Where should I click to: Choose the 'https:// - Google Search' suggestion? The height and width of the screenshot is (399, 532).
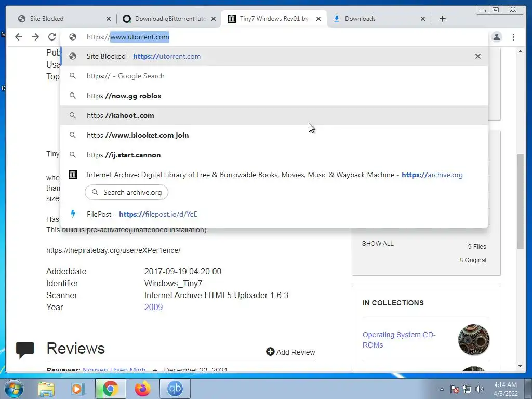(274, 76)
